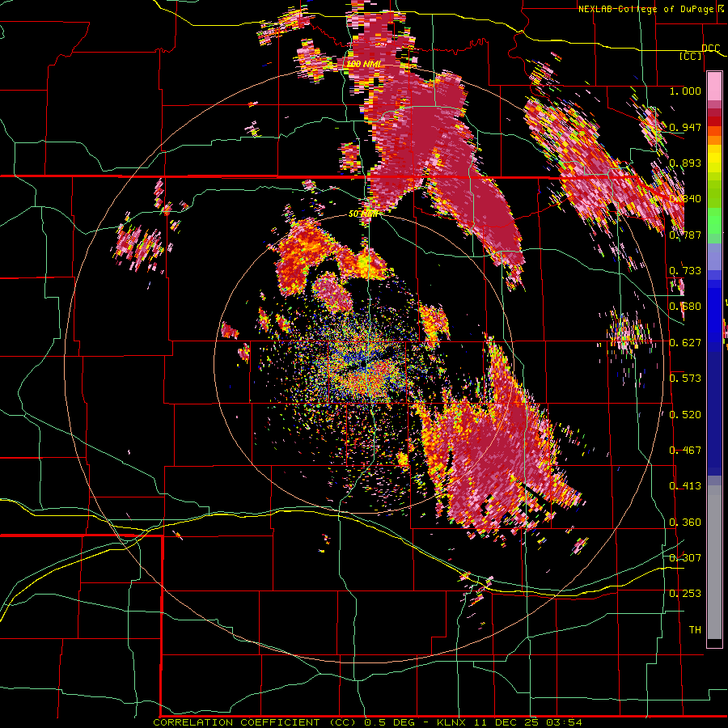Select the 0.413 legend value
This screenshot has height=728, width=728.
coord(685,486)
